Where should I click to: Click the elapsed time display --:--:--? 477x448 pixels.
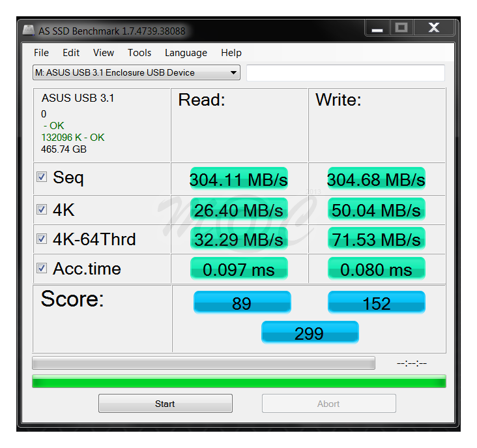[412, 363]
